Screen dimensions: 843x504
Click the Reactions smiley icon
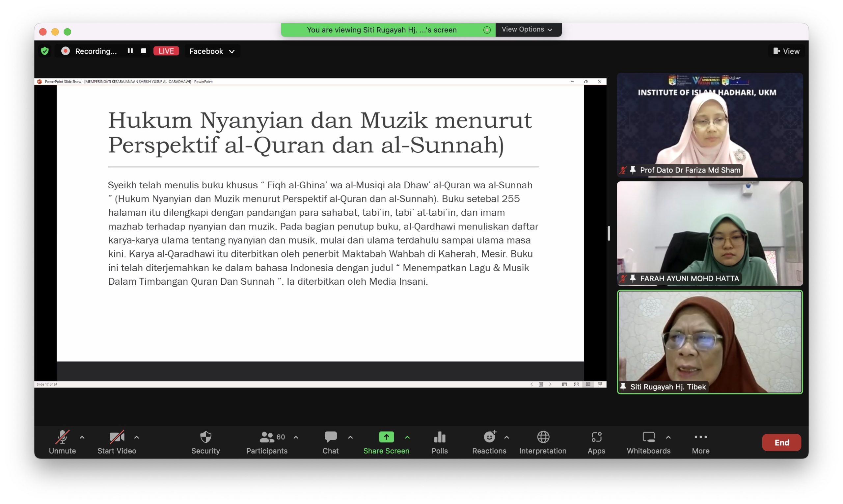pyautogui.click(x=489, y=438)
